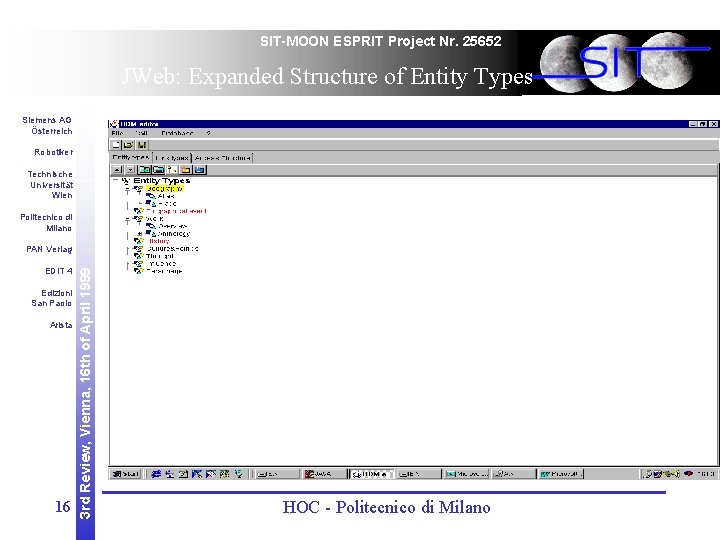The height and width of the screenshot is (540, 720).
Task: Open the Database menu
Action: pyautogui.click(x=177, y=133)
